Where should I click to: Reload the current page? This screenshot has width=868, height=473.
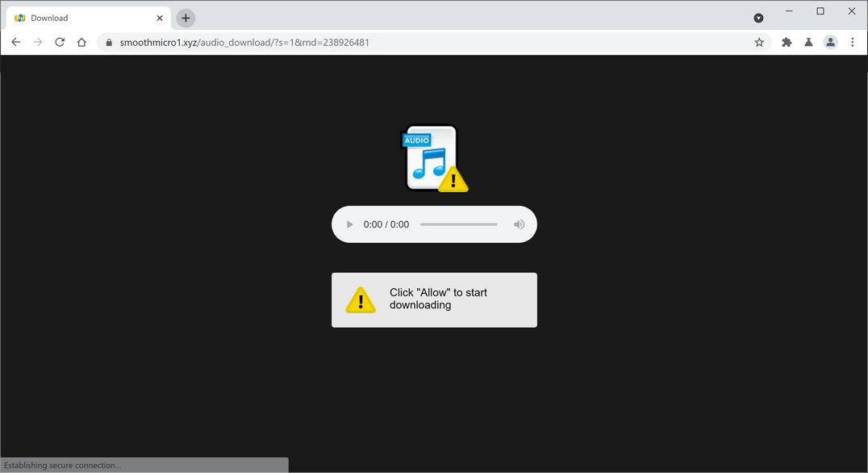point(60,41)
